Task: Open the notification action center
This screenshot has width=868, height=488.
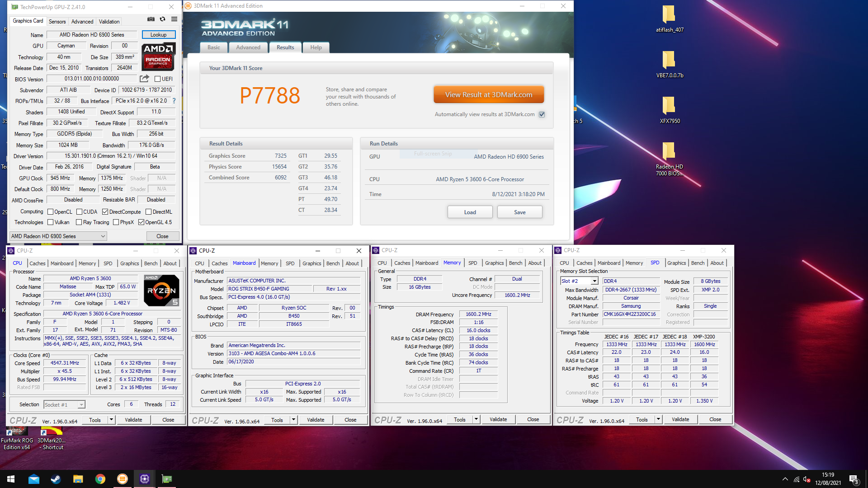Action: tap(854, 479)
